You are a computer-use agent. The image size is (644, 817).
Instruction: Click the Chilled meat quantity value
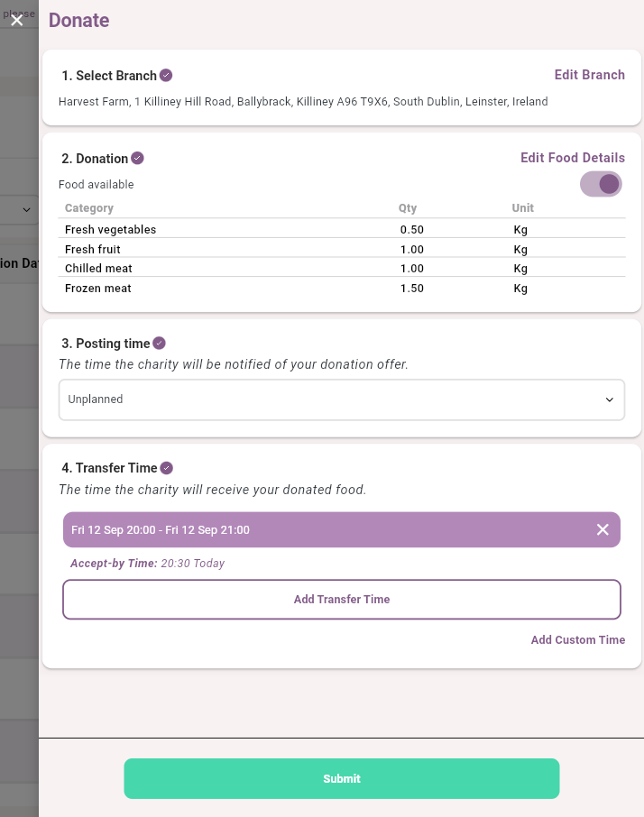point(411,269)
